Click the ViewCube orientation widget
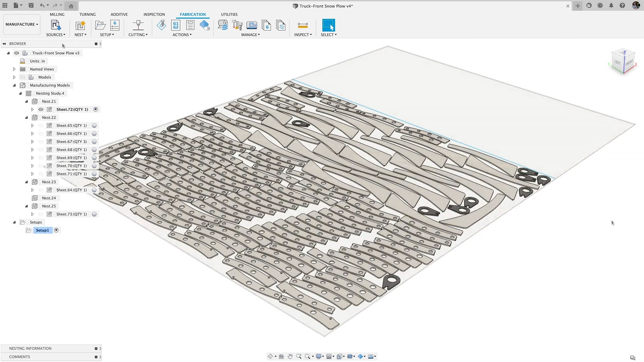This screenshot has width=644, height=362. coord(623,62)
